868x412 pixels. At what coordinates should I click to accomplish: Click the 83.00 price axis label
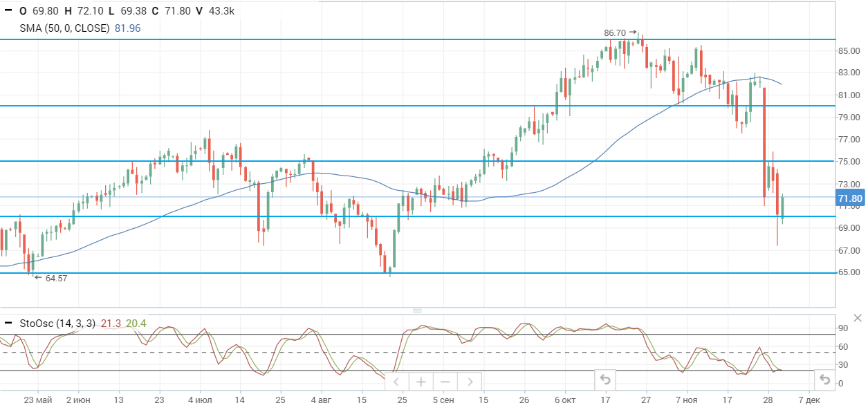[x=848, y=73]
